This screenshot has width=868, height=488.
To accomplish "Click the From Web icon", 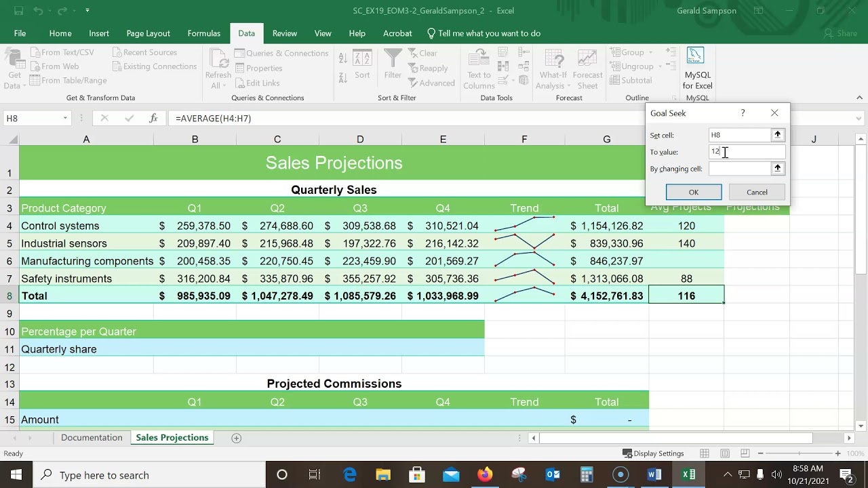I will pos(34,66).
